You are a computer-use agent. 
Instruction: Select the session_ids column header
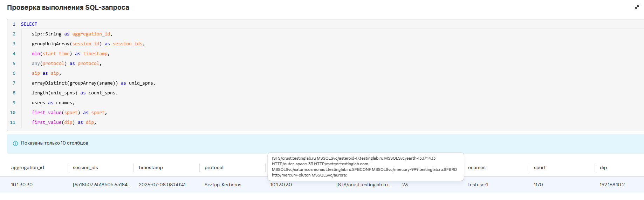[x=85, y=168]
